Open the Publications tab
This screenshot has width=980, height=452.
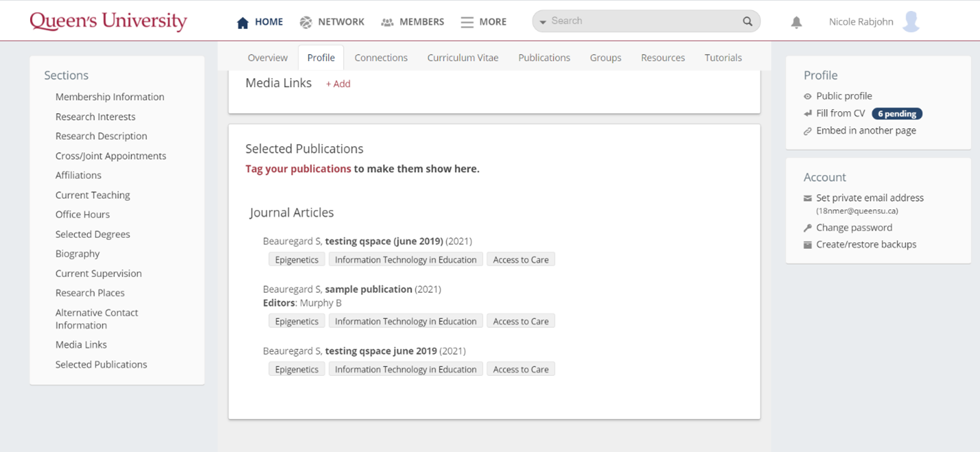click(x=544, y=58)
